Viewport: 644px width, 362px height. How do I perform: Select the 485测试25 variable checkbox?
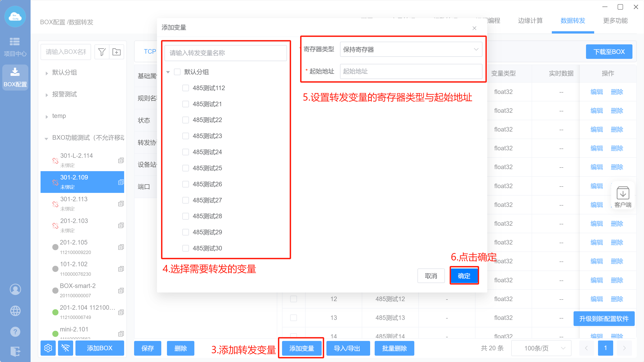[186, 168]
